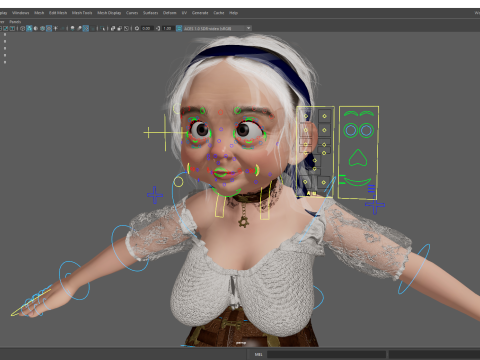The width and height of the screenshot is (480, 360).
Task: Toggle Depth of Field icon
Action: pyautogui.click(x=92, y=28)
